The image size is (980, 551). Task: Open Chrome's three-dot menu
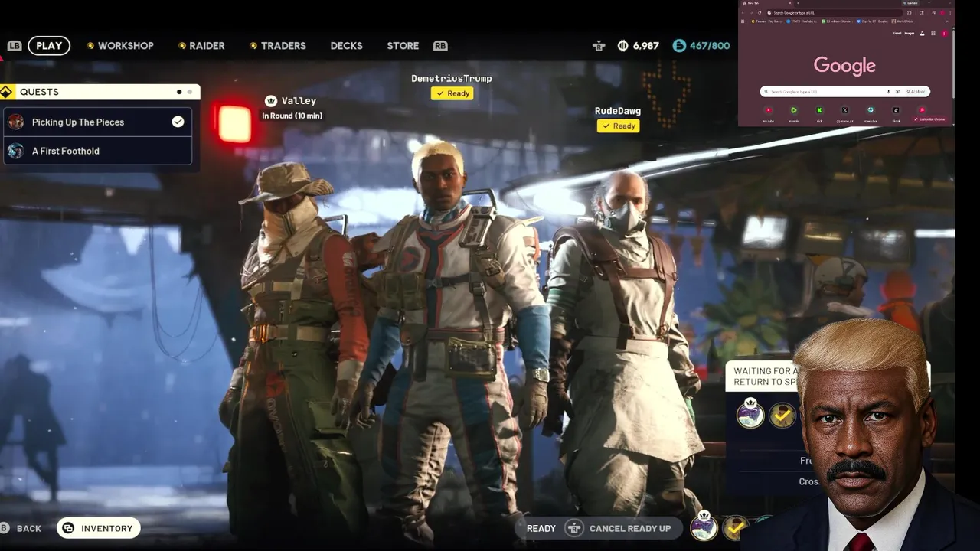[x=950, y=13]
